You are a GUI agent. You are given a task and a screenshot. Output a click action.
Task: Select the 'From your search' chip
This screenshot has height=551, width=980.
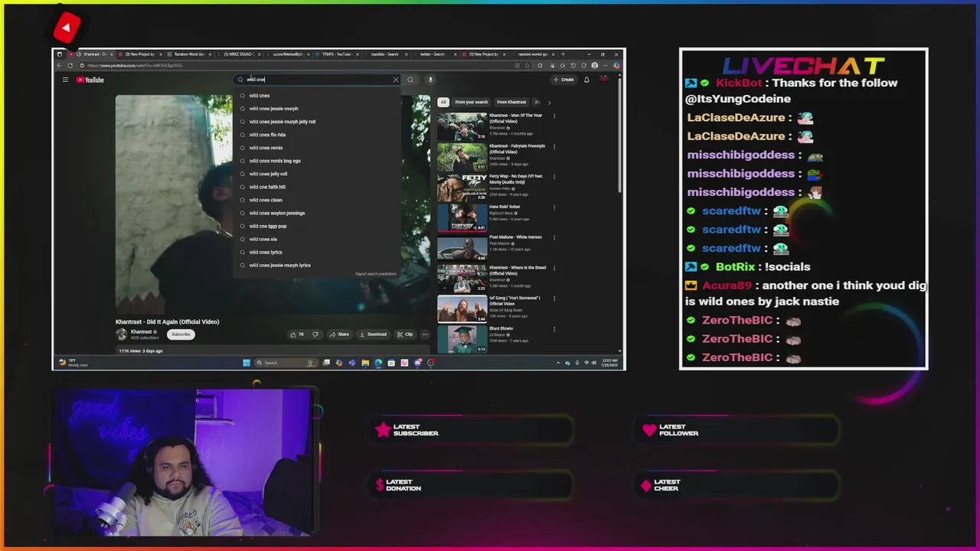point(472,102)
